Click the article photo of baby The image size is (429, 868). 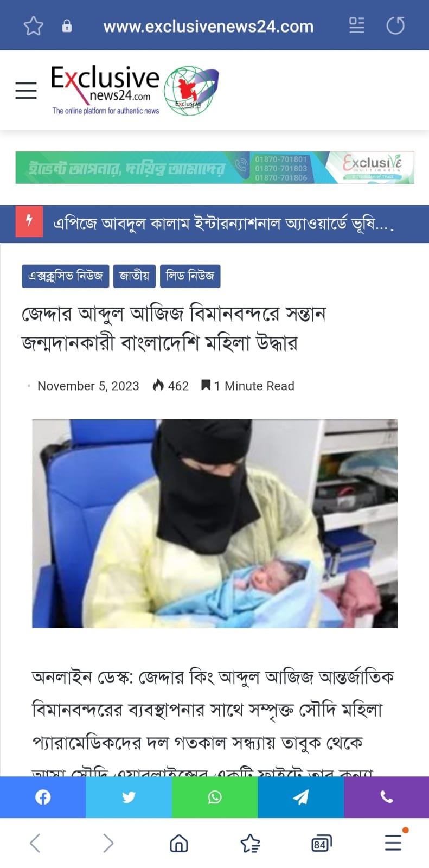click(215, 524)
